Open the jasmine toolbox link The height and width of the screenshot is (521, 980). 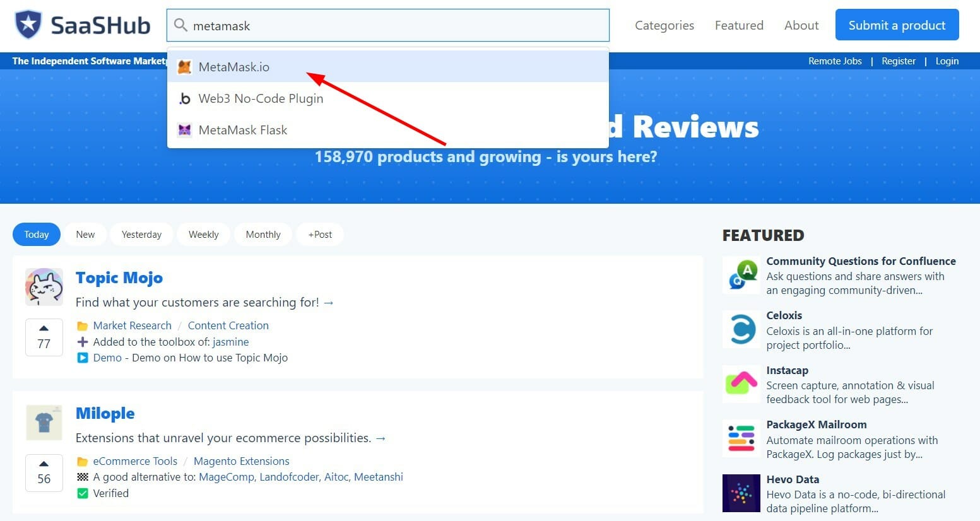231,342
